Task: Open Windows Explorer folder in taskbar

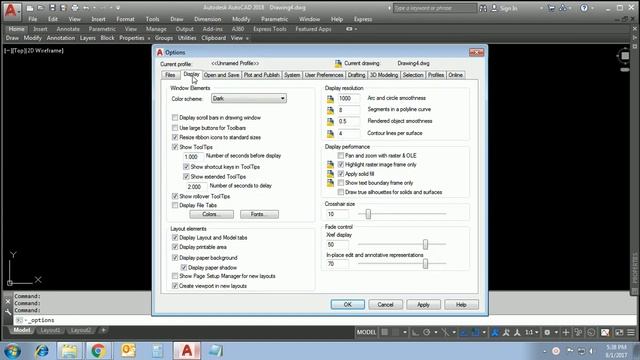Action: (x=69, y=351)
